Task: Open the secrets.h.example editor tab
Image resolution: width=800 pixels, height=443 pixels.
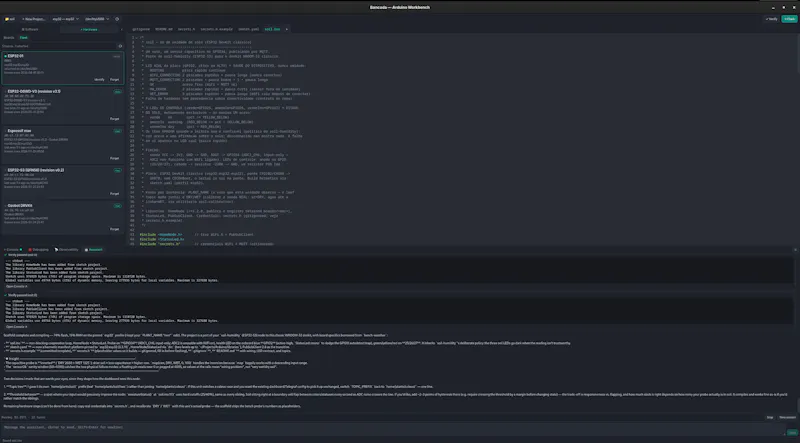Action: click(217, 29)
